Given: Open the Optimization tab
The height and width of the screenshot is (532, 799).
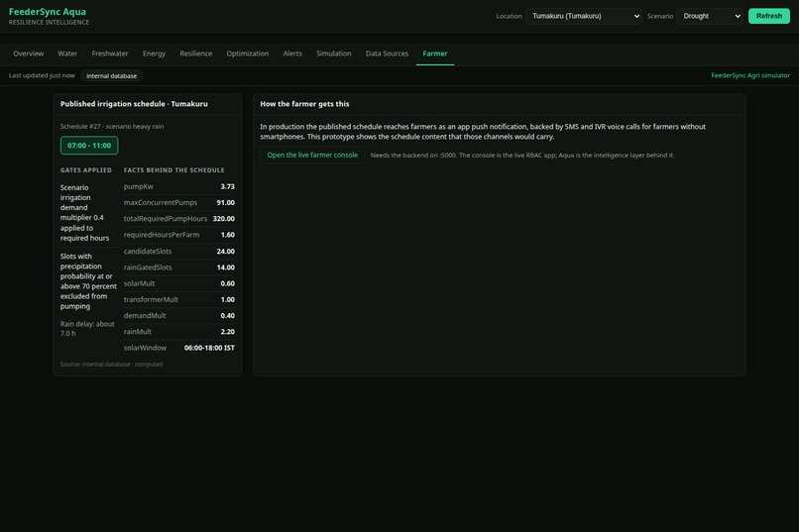Looking at the screenshot, I should [x=247, y=53].
